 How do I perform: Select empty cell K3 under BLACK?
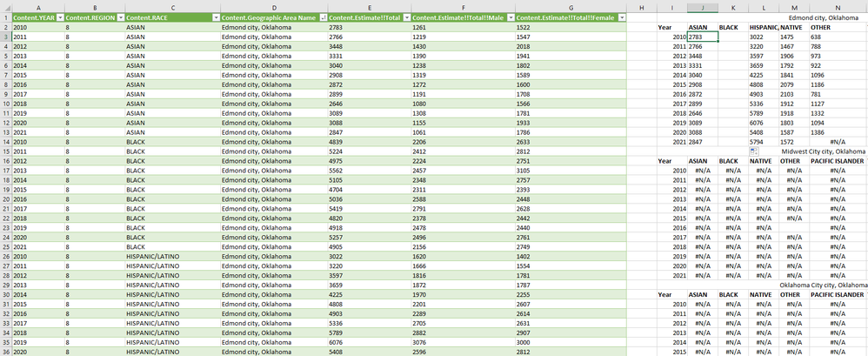point(733,37)
